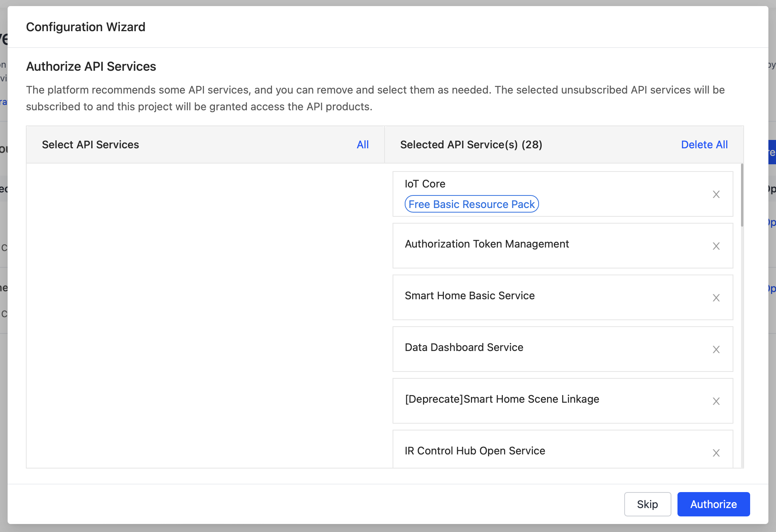Click the Select API Services panel header

pyautogui.click(x=90, y=145)
